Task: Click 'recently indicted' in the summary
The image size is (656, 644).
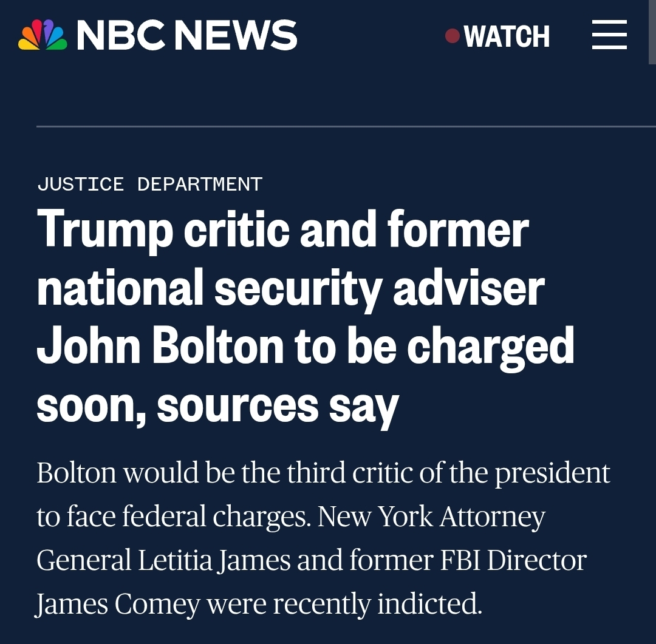Action: tap(377, 604)
